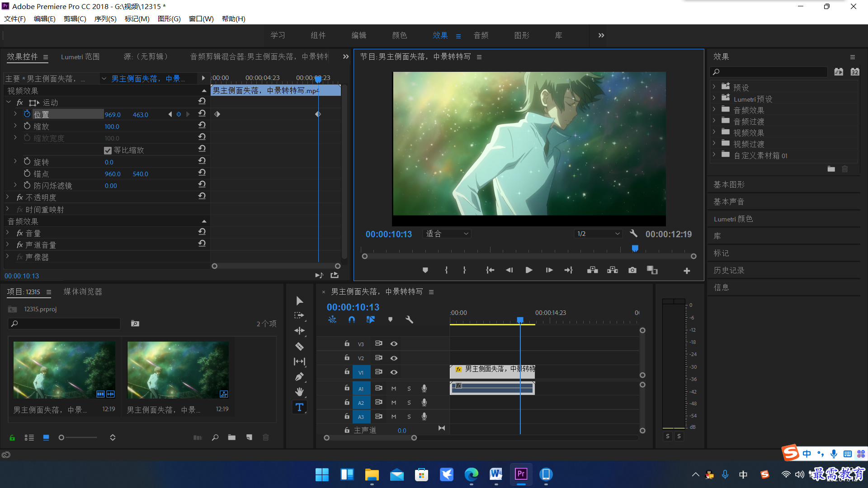Select the Type tool
The width and height of the screenshot is (868, 488).
(x=299, y=407)
